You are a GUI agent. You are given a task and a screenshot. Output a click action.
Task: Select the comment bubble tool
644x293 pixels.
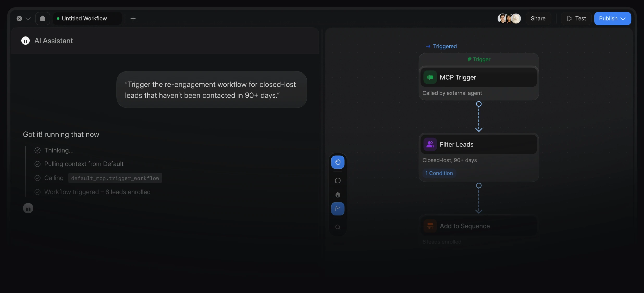pos(338,181)
